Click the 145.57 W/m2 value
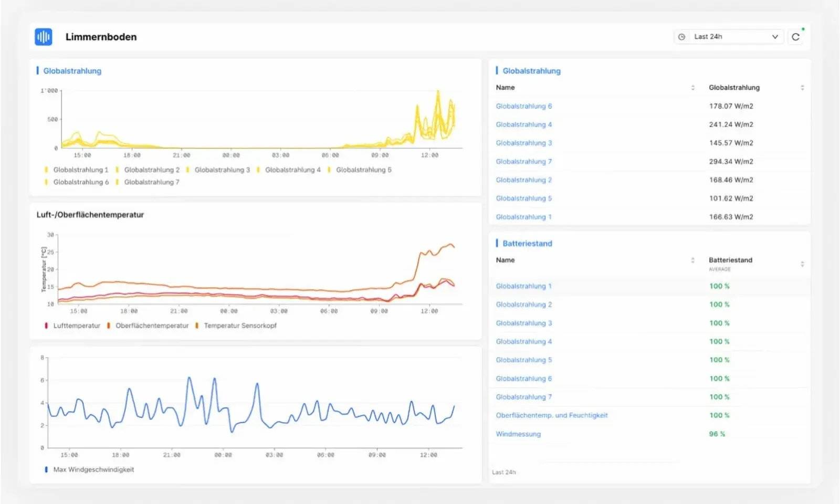 click(731, 143)
